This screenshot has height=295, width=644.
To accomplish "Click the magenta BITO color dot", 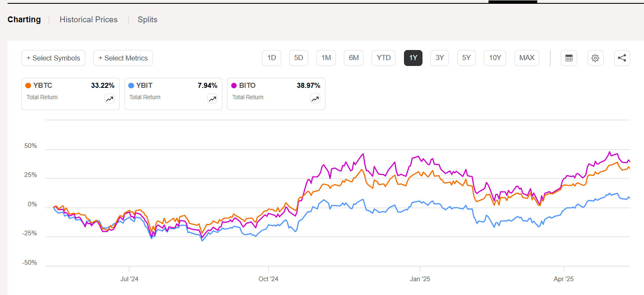I will 234,86.
